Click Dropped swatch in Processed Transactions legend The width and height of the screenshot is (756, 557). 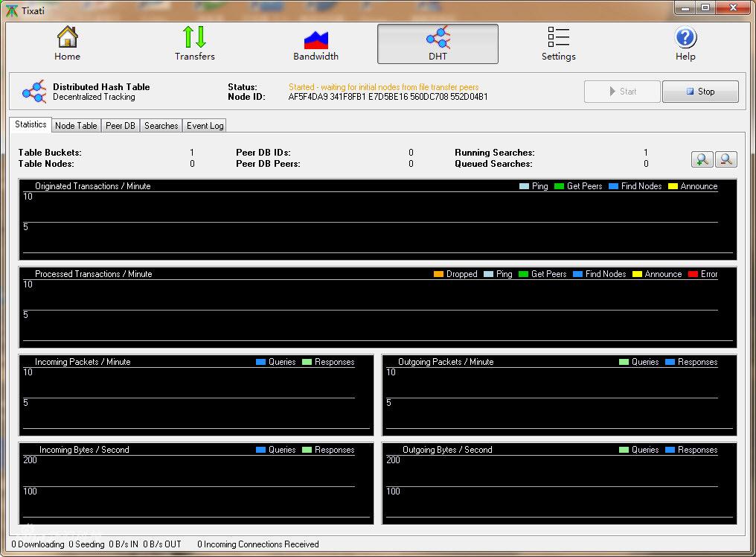439,274
